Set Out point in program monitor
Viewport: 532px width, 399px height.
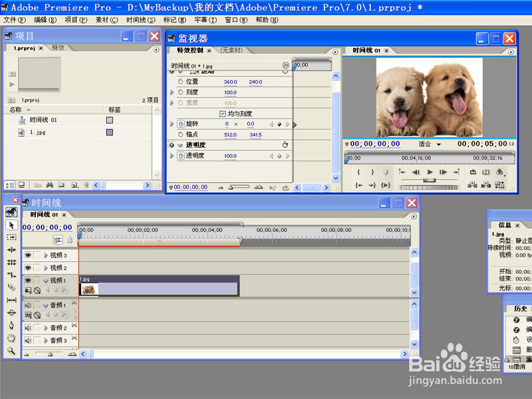point(372,172)
